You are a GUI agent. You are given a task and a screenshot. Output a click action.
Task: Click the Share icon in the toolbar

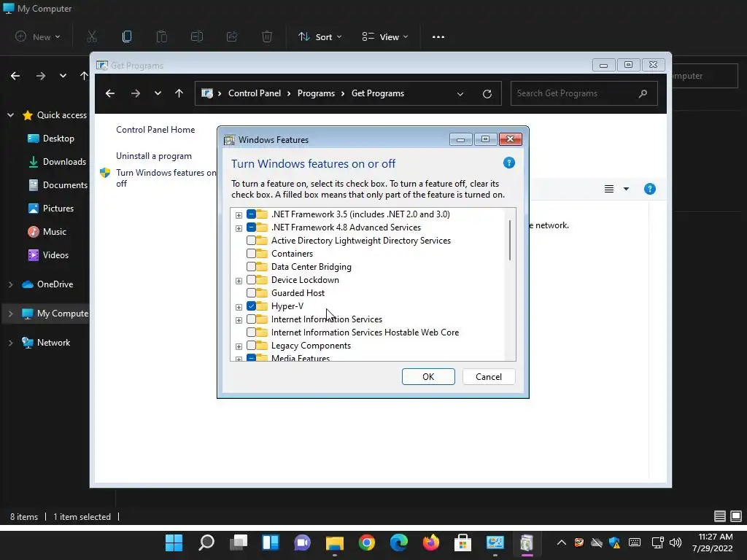click(232, 36)
